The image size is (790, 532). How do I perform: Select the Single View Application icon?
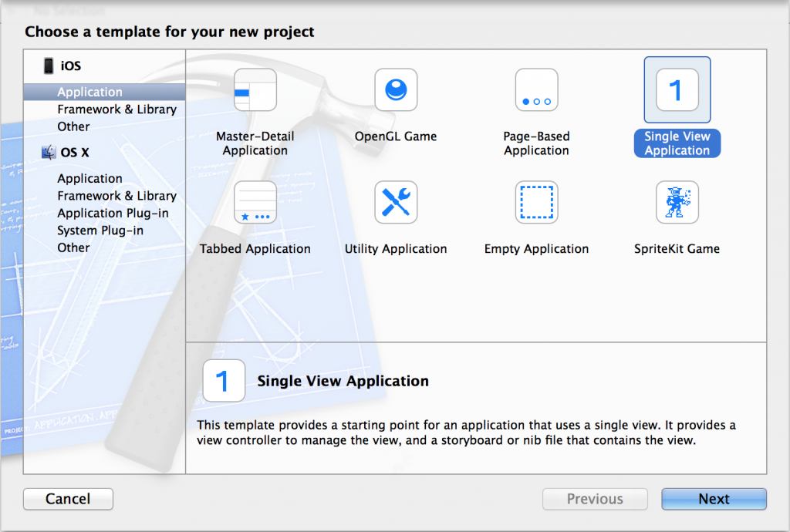click(677, 90)
